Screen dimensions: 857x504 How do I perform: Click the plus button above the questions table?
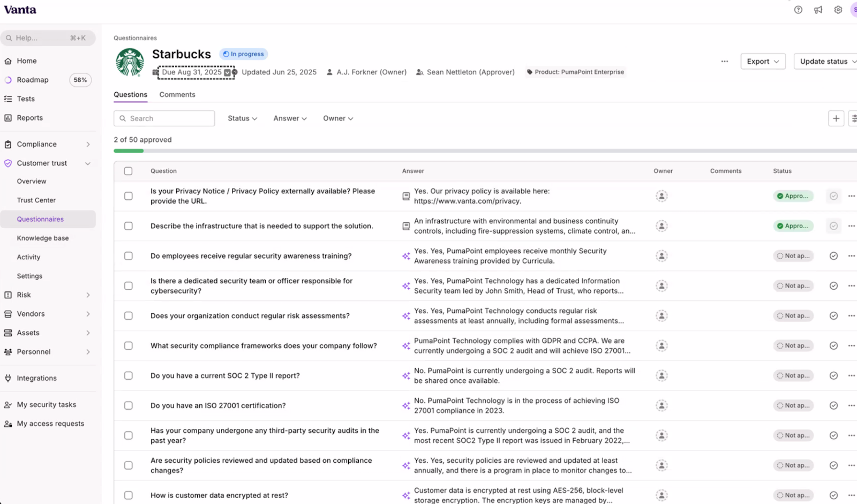[x=836, y=118]
